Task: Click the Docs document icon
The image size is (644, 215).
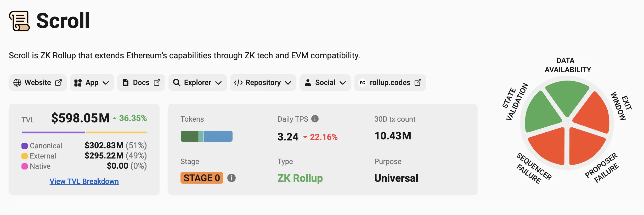Action: (x=126, y=83)
